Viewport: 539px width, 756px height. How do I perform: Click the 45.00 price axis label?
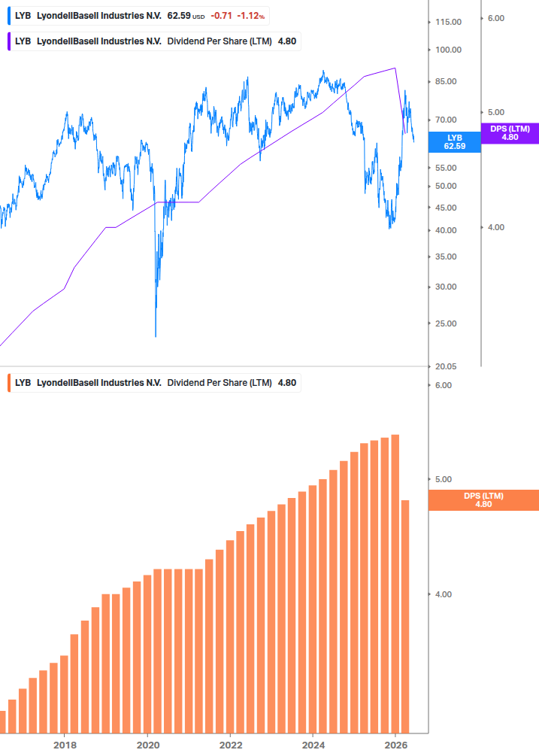click(x=446, y=208)
